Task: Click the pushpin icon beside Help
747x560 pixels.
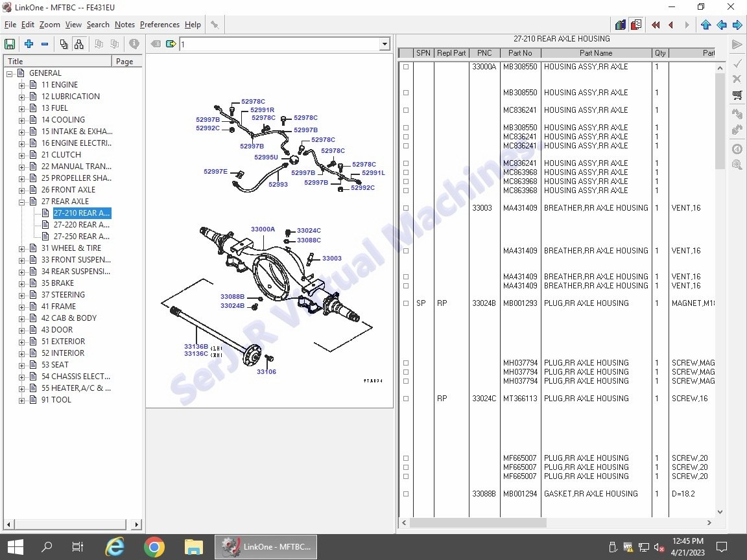Action: coord(215,25)
